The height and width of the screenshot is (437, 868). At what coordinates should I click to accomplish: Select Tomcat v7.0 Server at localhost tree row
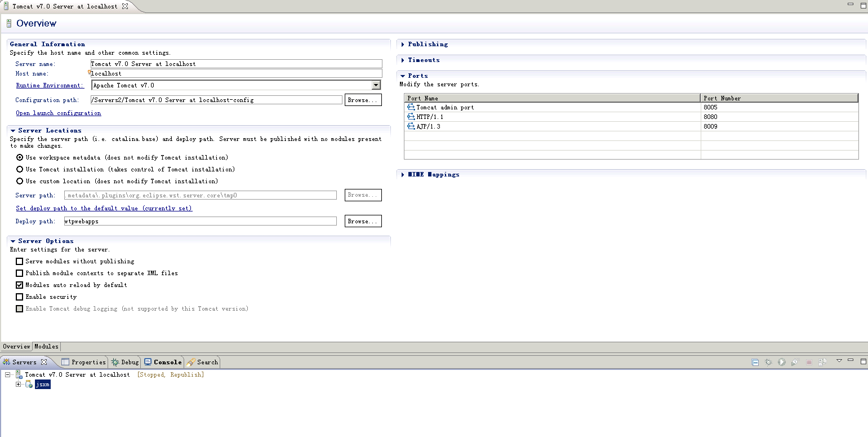(x=77, y=374)
